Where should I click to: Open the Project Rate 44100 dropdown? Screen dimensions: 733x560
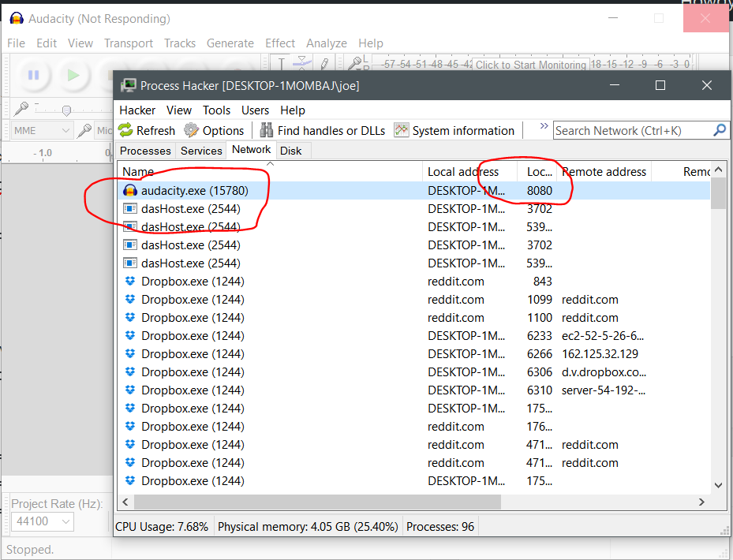pyautogui.click(x=43, y=521)
